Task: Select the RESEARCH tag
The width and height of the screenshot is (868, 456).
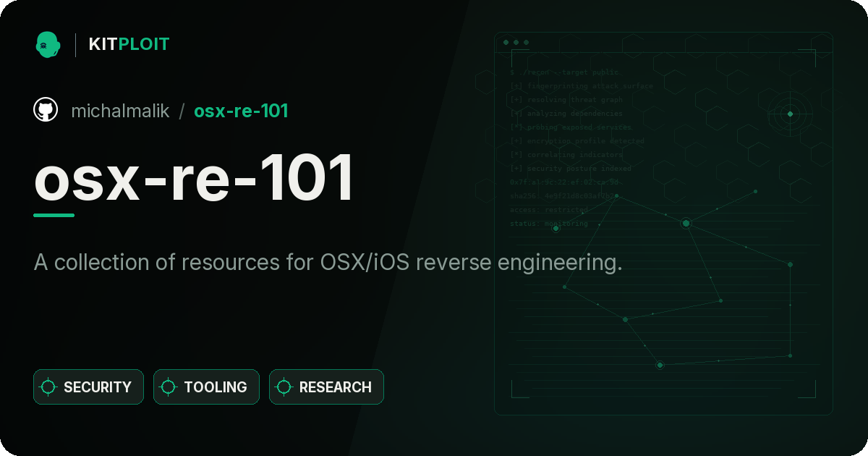Action: click(326, 387)
